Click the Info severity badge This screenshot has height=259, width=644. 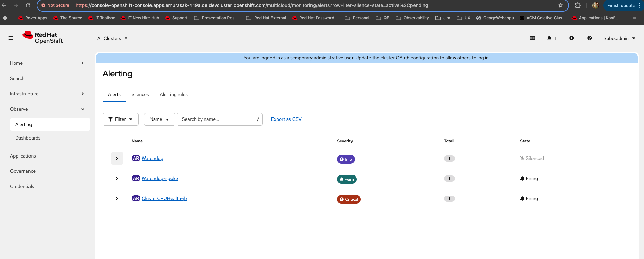click(346, 159)
